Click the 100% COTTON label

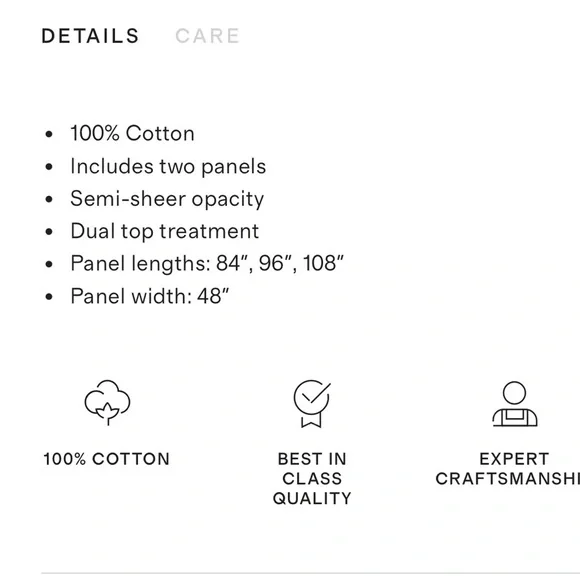pos(107,459)
